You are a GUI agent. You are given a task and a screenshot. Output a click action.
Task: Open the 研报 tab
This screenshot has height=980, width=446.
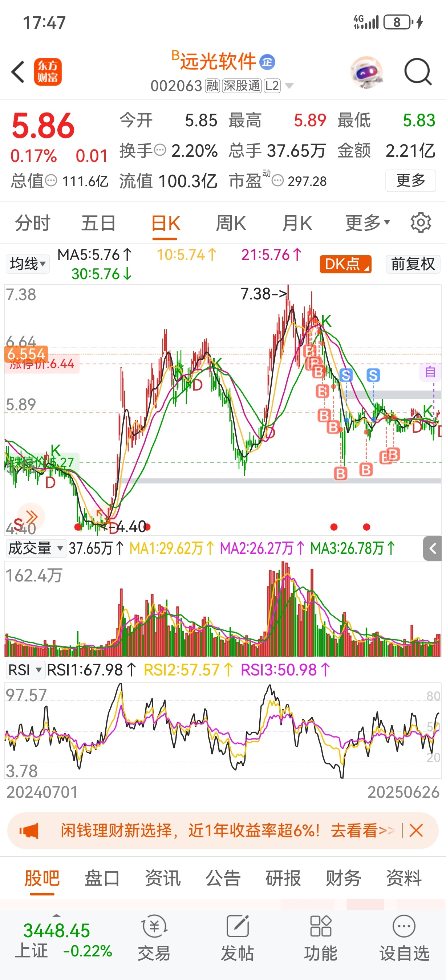coord(283,878)
